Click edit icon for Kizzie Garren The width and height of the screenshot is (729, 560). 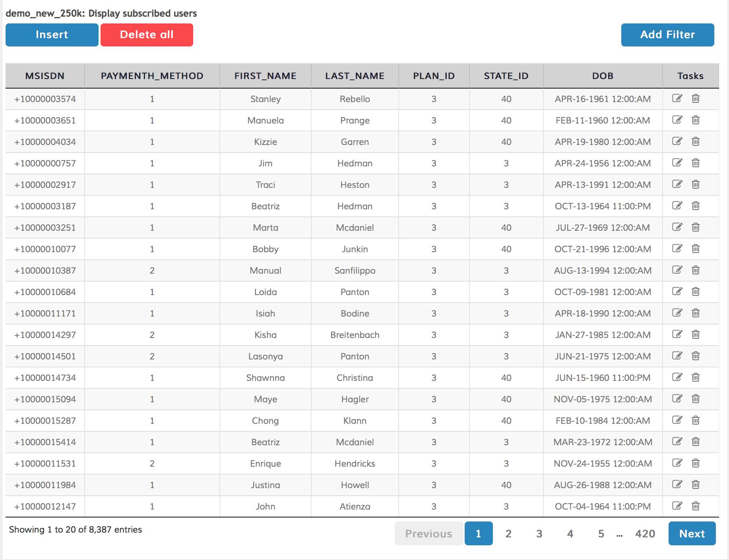pyautogui.click(x=677, y=141)
